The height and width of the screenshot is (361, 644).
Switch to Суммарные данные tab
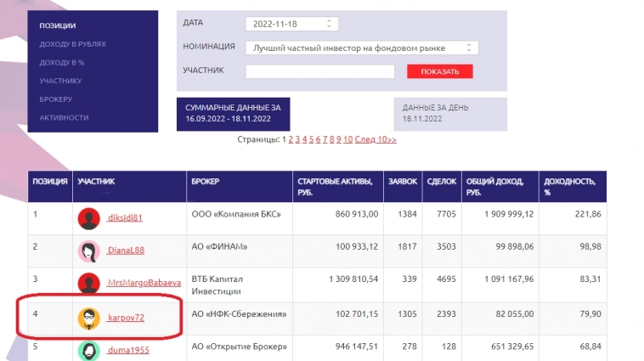[233, 114]
